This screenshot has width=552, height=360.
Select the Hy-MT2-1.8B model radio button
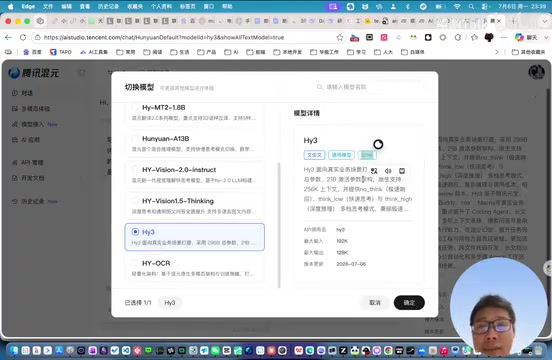(135, 107)
